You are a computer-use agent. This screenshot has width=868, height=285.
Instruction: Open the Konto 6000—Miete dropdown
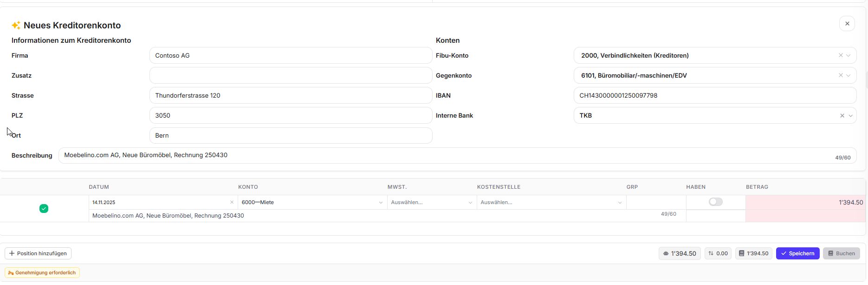(x=311, y=202)
